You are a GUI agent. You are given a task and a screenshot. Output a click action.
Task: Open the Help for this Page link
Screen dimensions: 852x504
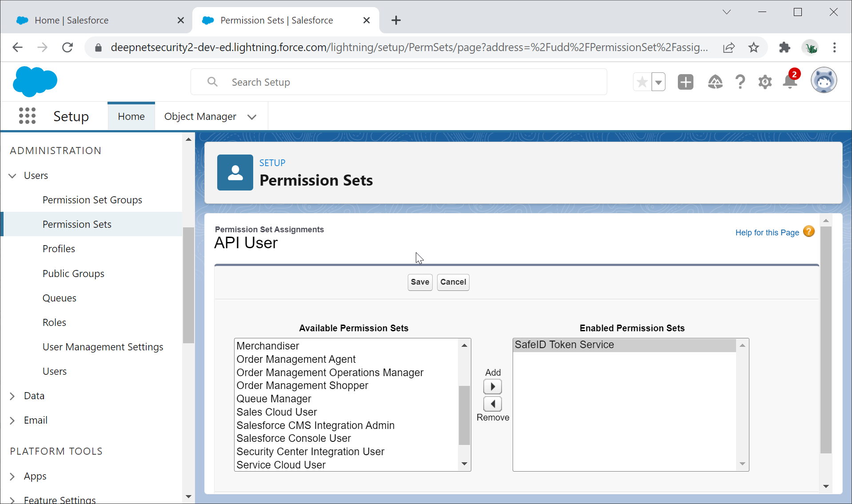click(767, 232)
